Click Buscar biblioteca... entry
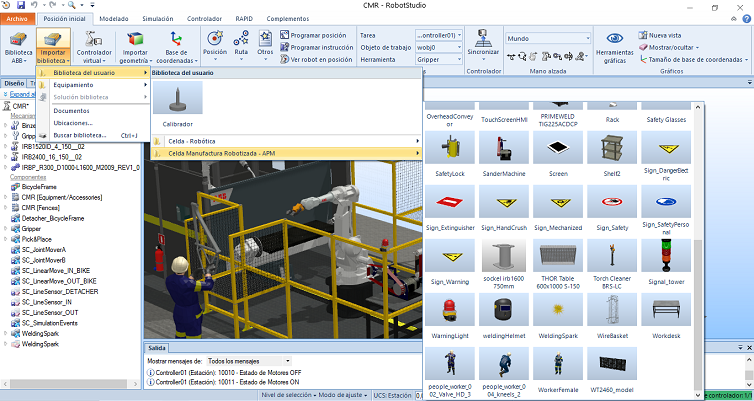 pyautogui.click(x=93, y=135)
